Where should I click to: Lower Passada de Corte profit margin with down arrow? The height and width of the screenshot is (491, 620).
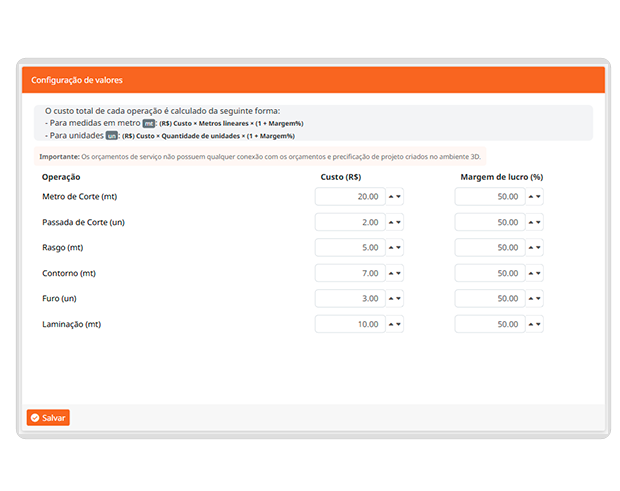(538, 222)
